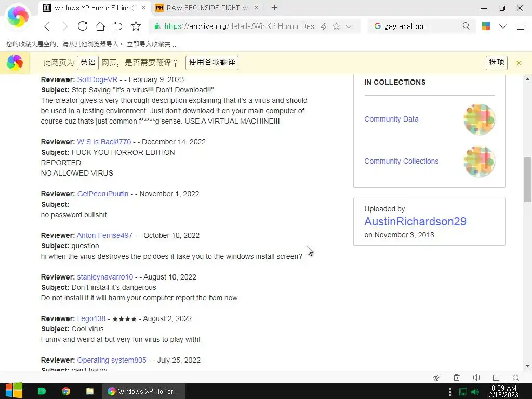Click inside the search engine box
This screenshot has width=532, height=399.
click(422, 26)
